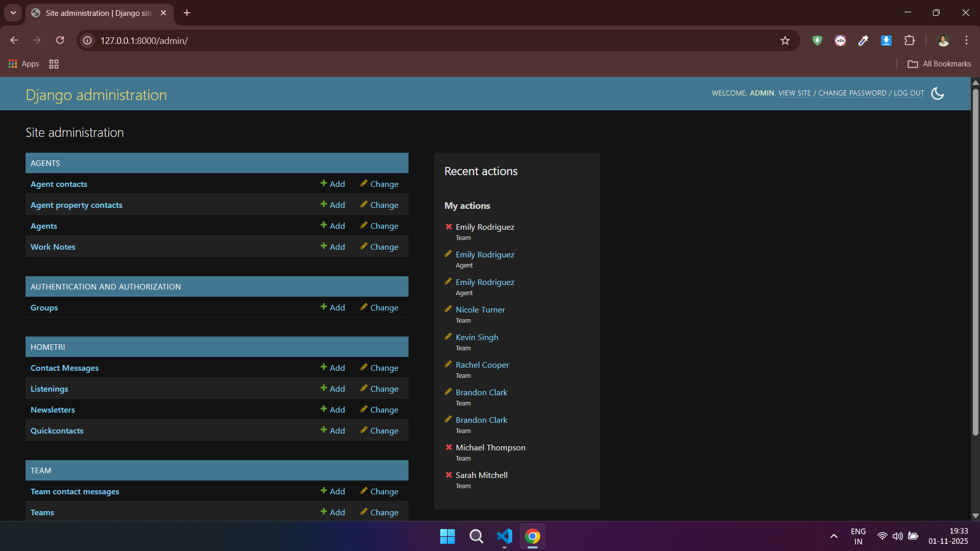
Task: Add a new Work Note
Action: coord(332,247)
